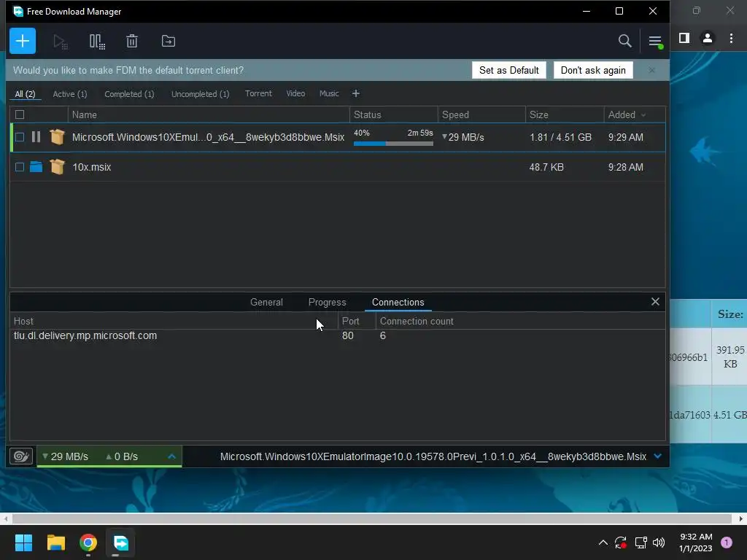This screenshot has height=560, width=747.
Task: Open the Windows Start menu
Action: (23, 542)
